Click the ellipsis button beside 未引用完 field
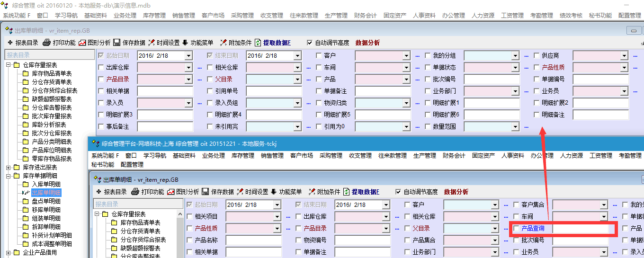 [x=309, y=127]
